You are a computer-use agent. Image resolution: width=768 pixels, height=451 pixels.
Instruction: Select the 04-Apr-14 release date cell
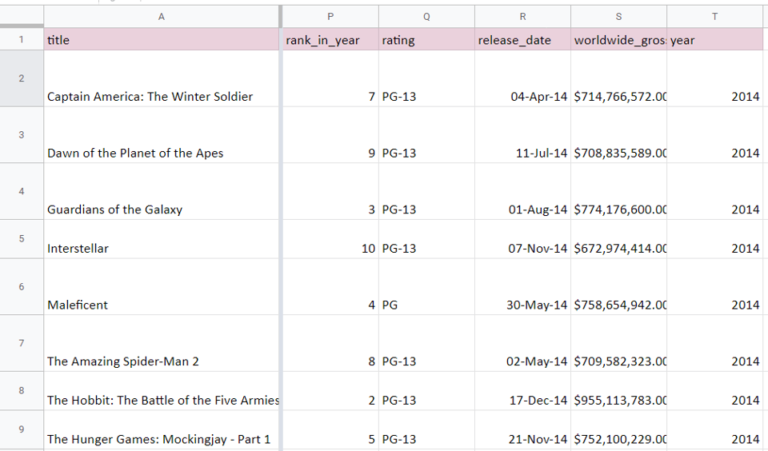(523, 96)
